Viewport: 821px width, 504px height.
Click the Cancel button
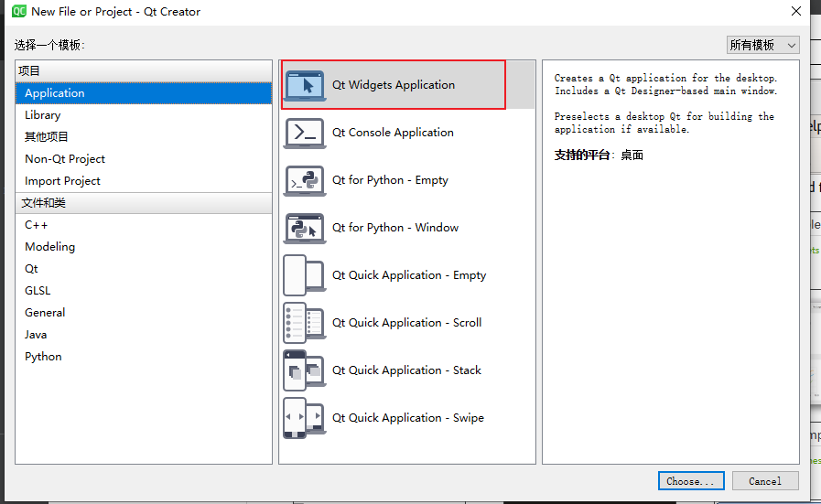click(x=765, y=481)
